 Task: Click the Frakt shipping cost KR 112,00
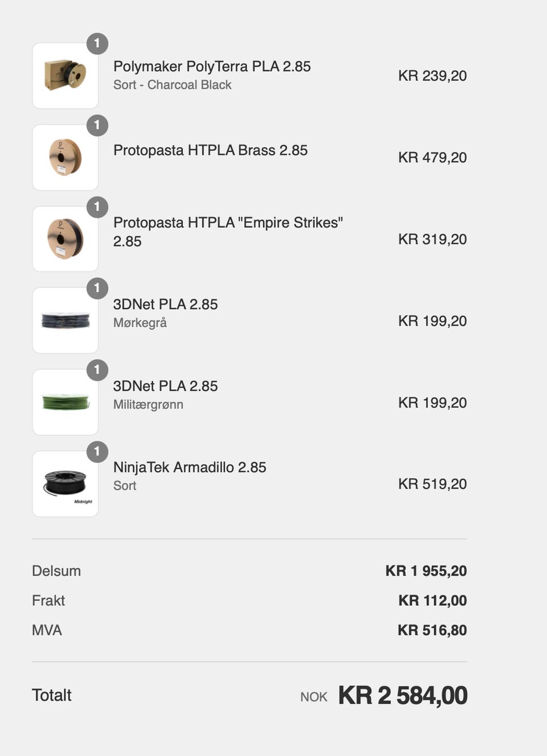(x=432, y=601)
